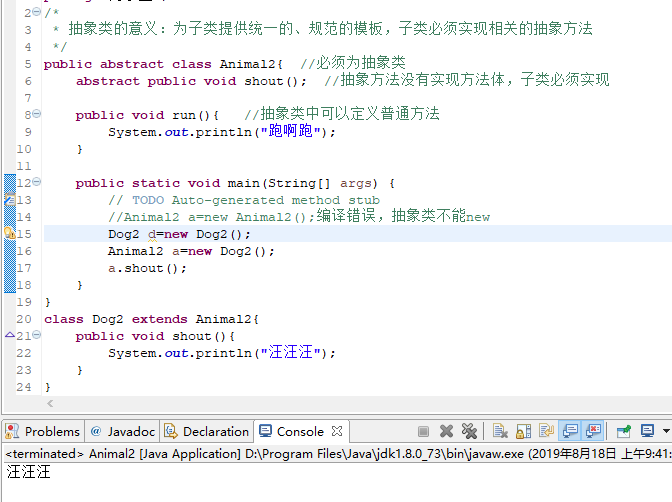Click the console output text 汪汪汪
Screen dimensions: 672x502
tap(29, 472)
